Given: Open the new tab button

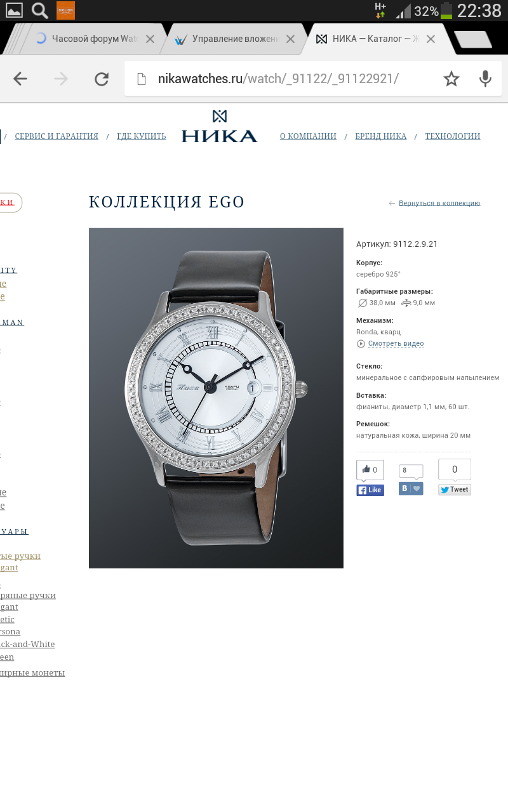Looking at the screenshot, I should (x=474, y=39).
